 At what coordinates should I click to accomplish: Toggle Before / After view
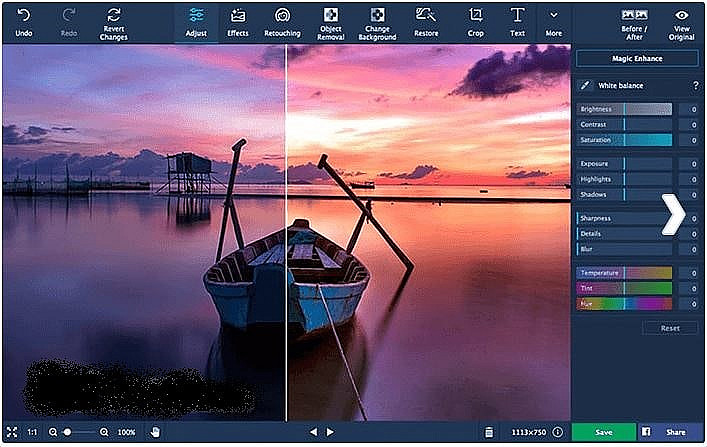click(x=634, y=24)
